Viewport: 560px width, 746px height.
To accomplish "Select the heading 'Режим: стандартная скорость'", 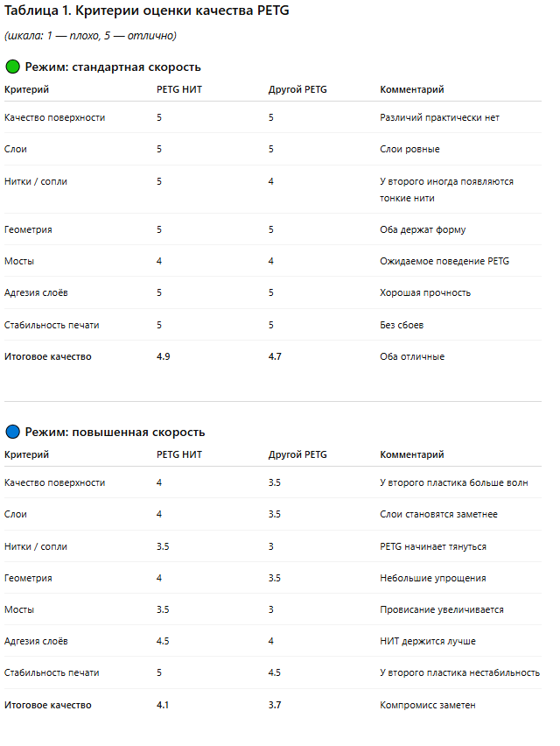I will [113, 67].
